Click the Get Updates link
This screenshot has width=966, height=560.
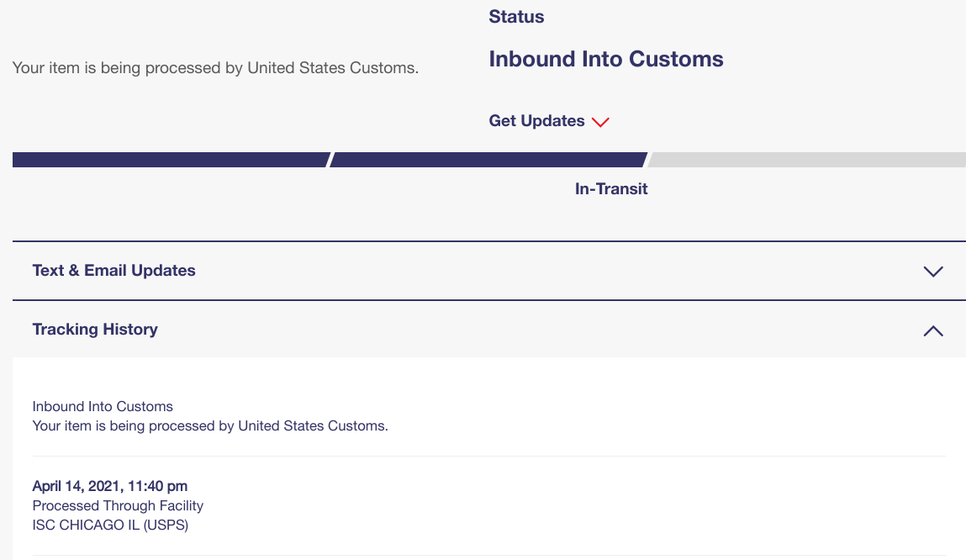(536, 120)
